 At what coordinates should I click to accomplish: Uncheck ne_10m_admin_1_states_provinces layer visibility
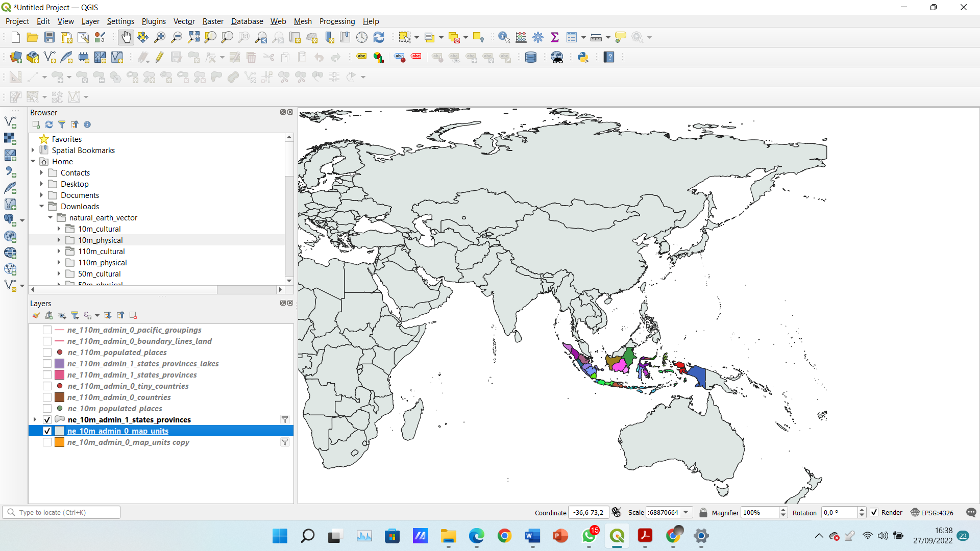[47, 420]
